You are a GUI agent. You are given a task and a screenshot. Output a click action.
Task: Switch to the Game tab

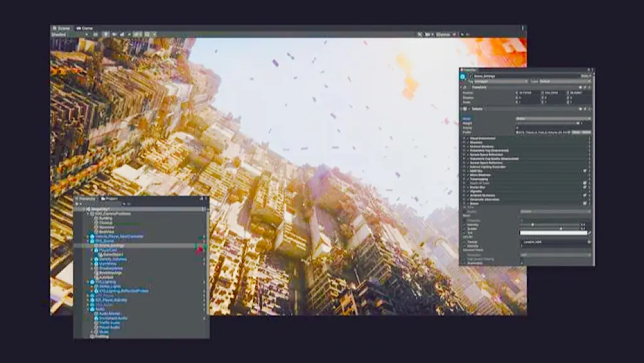85,28
